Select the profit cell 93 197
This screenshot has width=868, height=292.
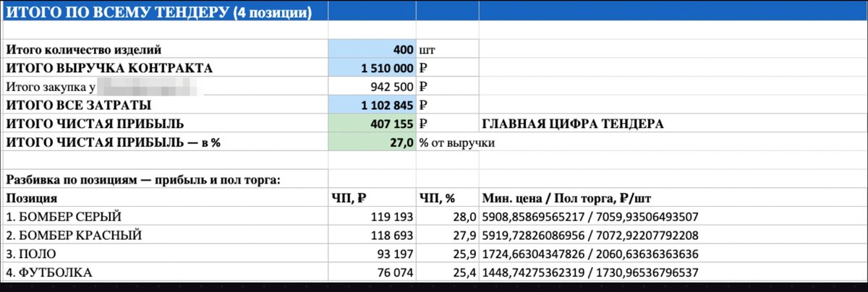click(372, 254)
